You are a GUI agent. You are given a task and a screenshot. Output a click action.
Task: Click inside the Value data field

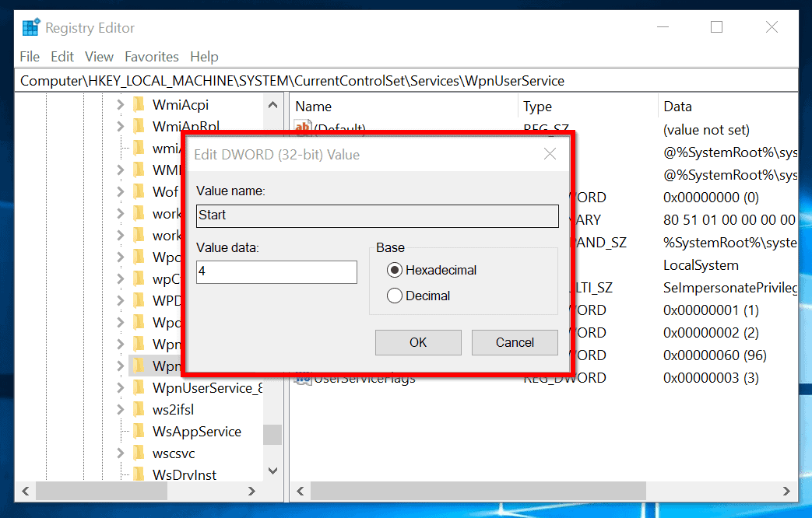coord(276,272)
